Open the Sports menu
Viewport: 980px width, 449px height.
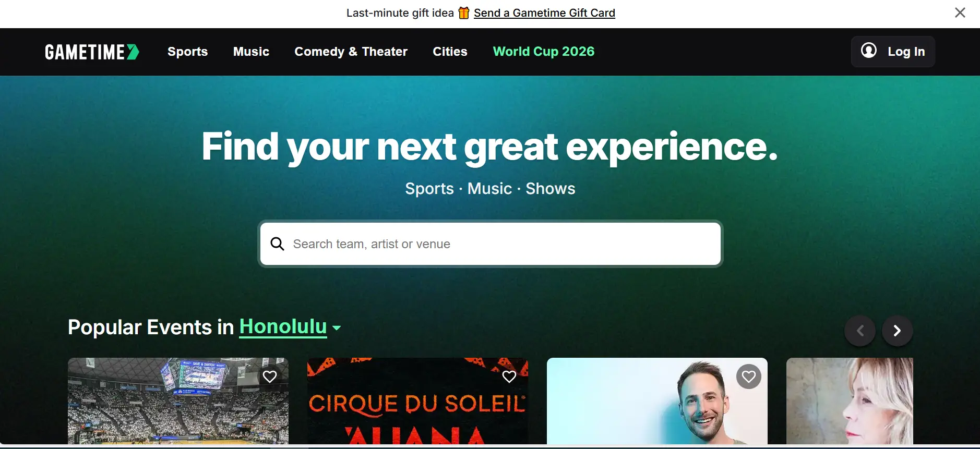tap(187, 52)
